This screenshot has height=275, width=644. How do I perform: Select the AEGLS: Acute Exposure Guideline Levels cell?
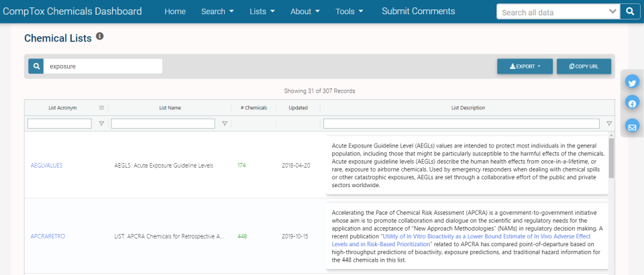coord(164,166)
